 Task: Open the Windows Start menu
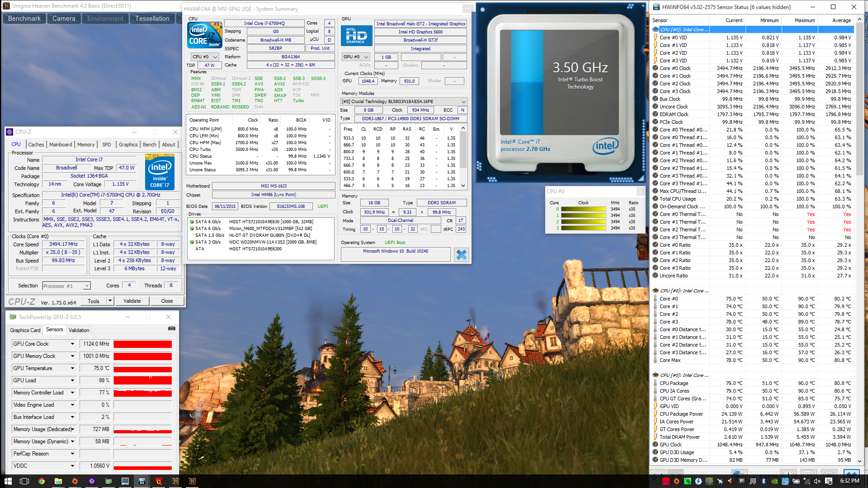[8, 481]
